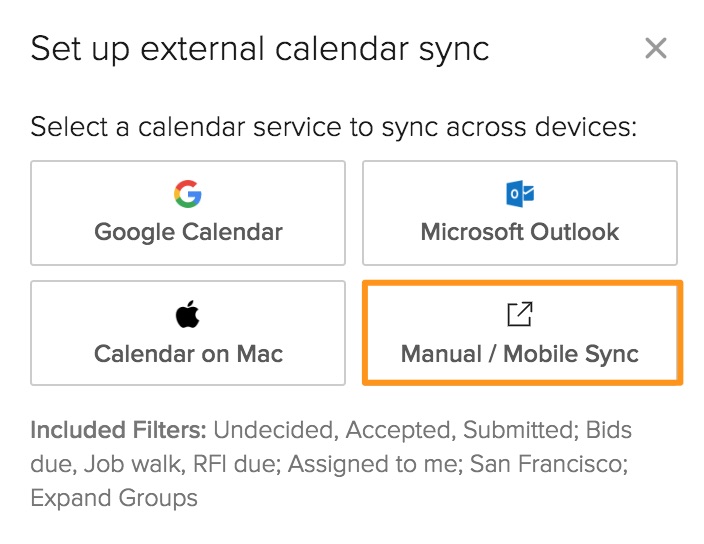
Task: Pick the Calendar on Mac option
Action: (188, 334)
